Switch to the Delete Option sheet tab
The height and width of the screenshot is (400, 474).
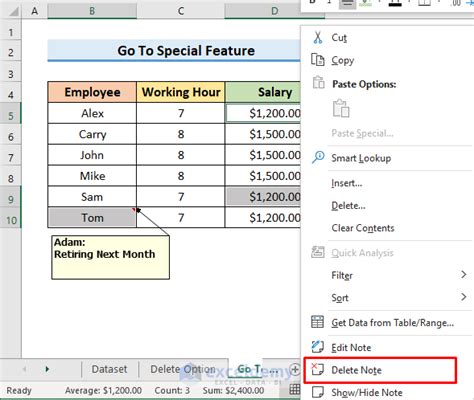183,369
